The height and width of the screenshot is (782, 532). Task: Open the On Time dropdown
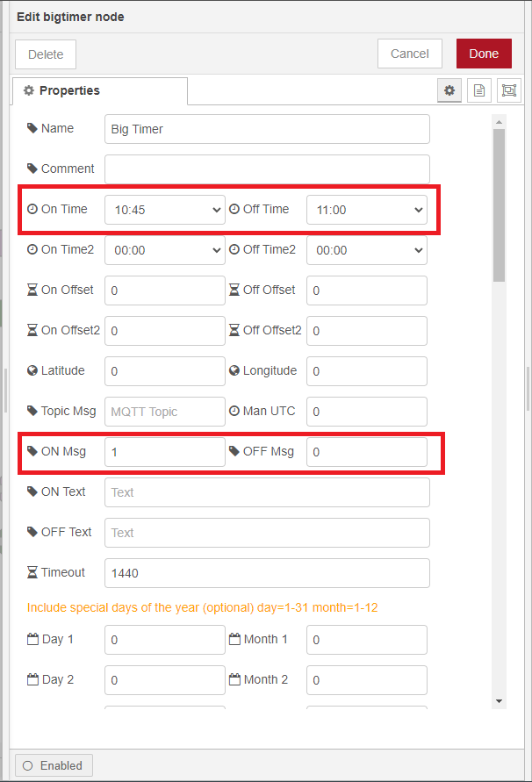(164, 209)
